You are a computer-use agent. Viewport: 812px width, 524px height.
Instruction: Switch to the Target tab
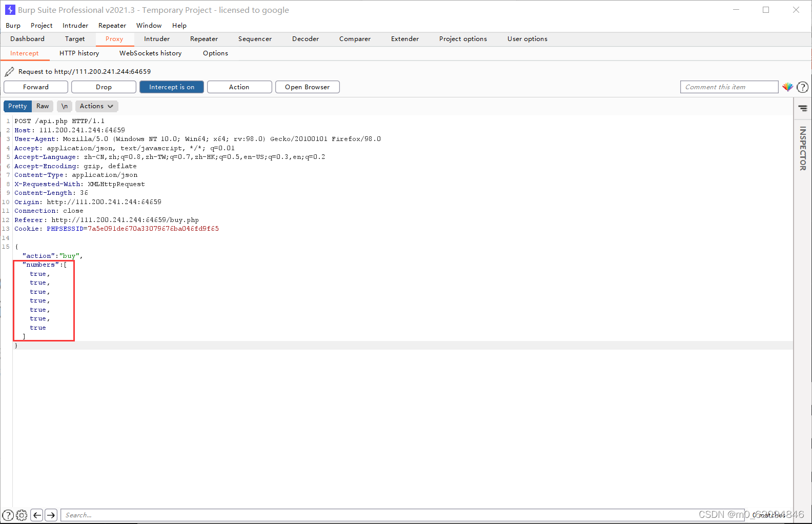(75, 39)
